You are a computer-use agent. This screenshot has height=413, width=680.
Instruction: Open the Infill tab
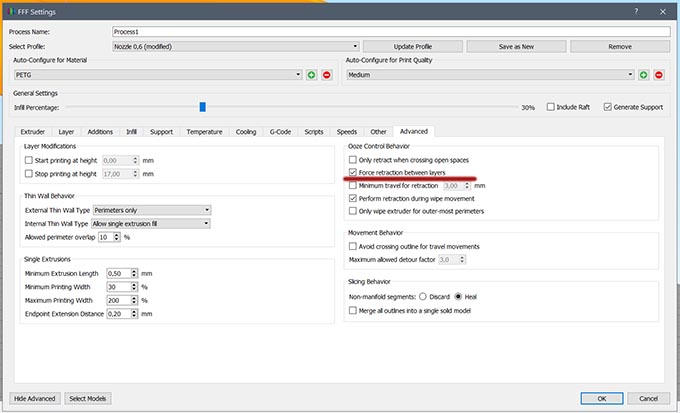tap(131, 132)
